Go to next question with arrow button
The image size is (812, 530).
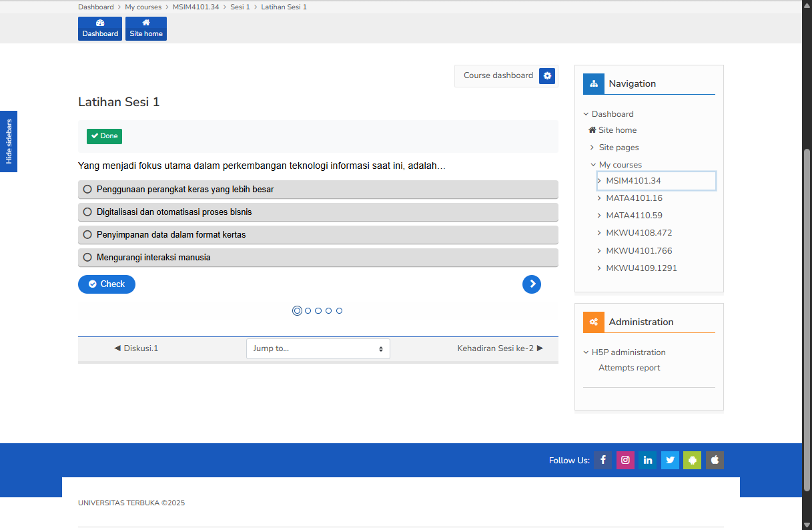coord(531,284)
